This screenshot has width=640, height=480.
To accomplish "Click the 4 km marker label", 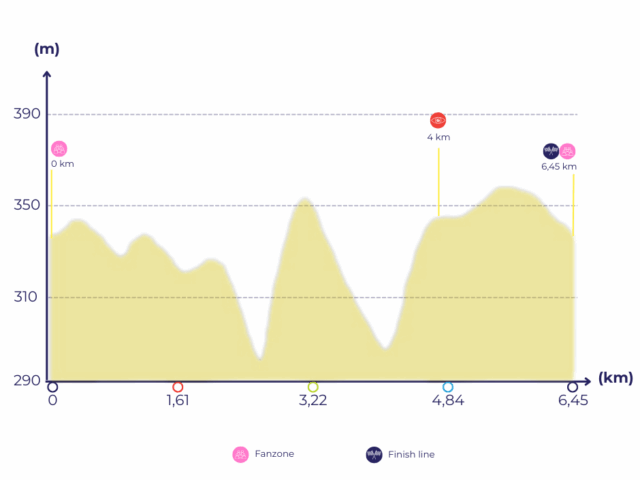I will point(438,137).
